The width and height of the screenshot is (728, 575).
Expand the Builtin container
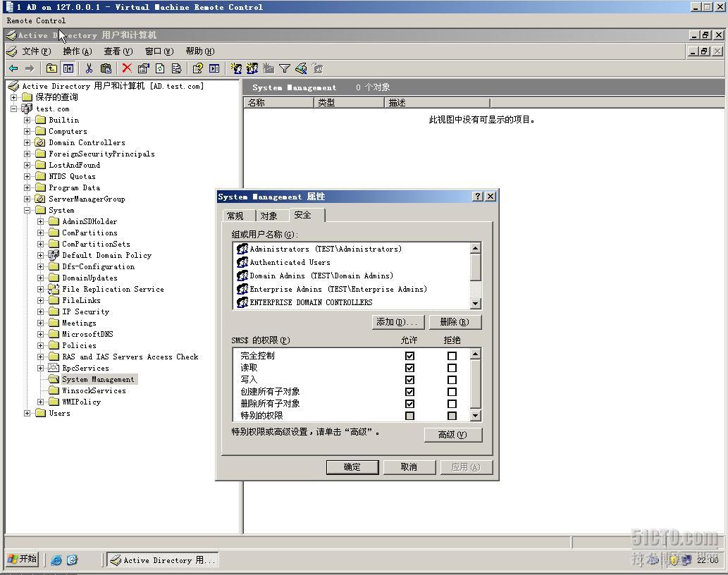coord(27,120)
